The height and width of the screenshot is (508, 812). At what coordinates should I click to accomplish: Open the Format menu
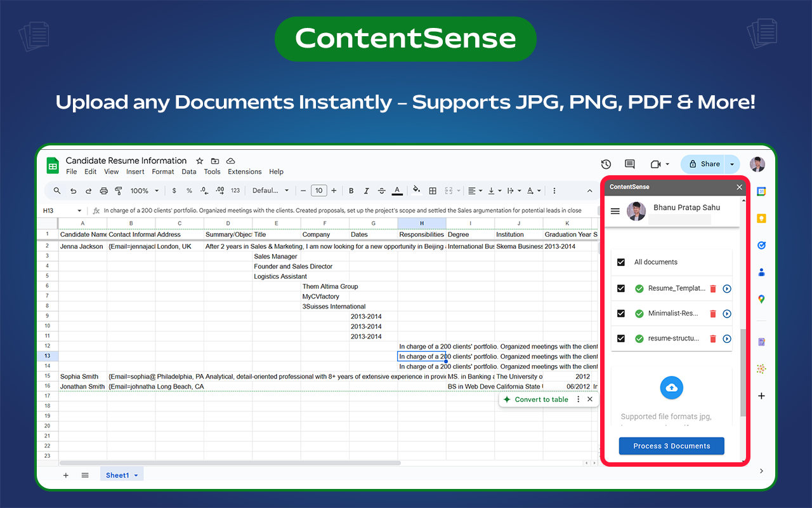(x=163, y=171)
